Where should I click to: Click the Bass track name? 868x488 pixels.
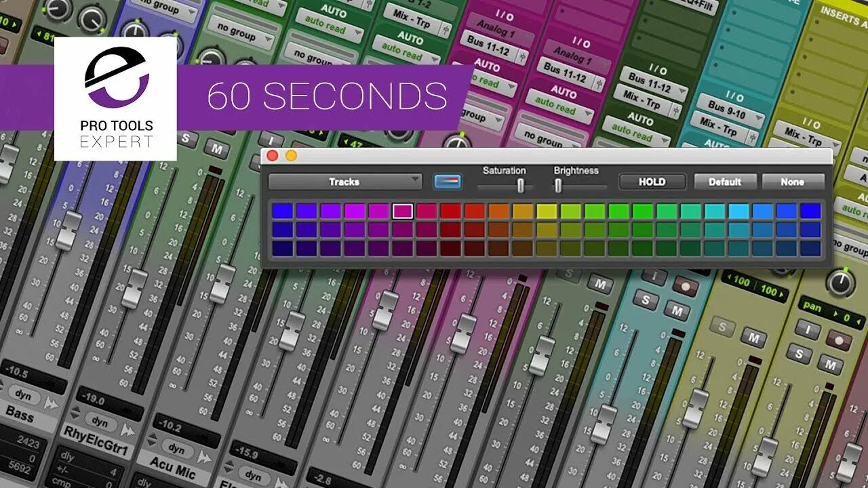20,413
